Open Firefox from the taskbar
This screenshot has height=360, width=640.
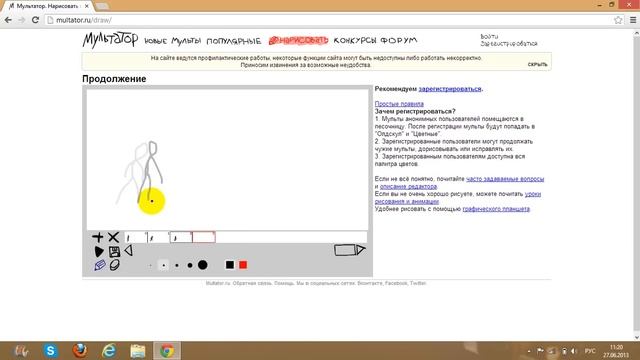(80, 351)
